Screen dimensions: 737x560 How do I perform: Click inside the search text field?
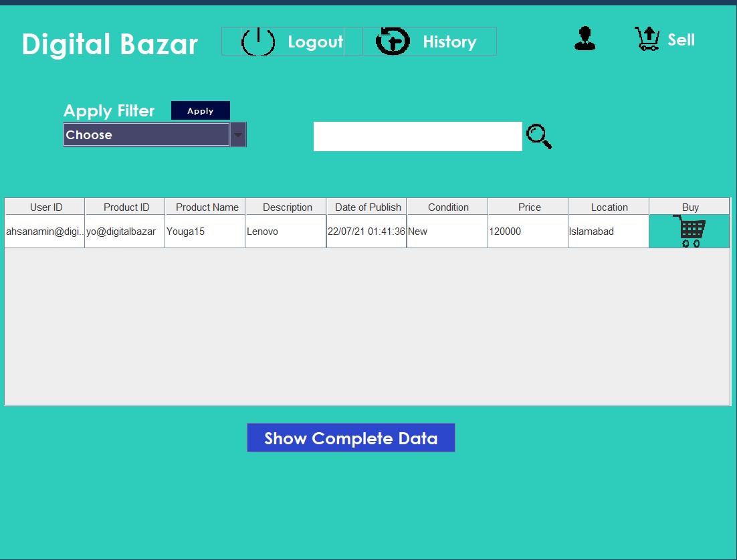click(417, 136)
